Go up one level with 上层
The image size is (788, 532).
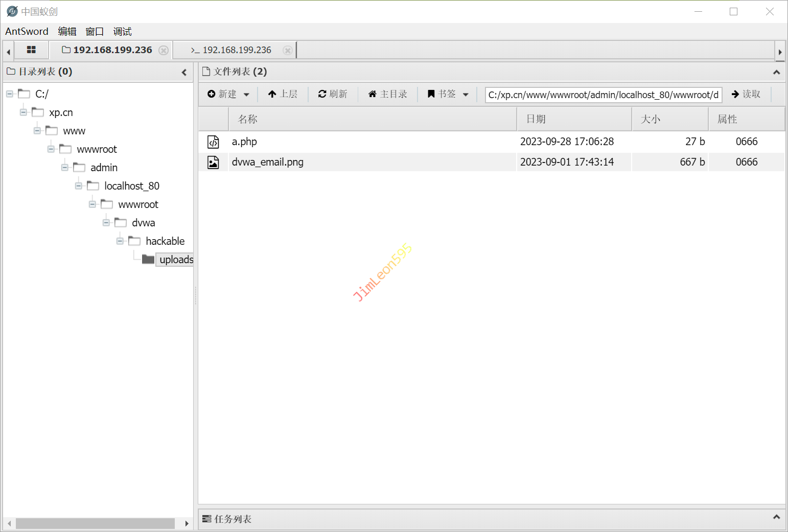coord(283,94)
